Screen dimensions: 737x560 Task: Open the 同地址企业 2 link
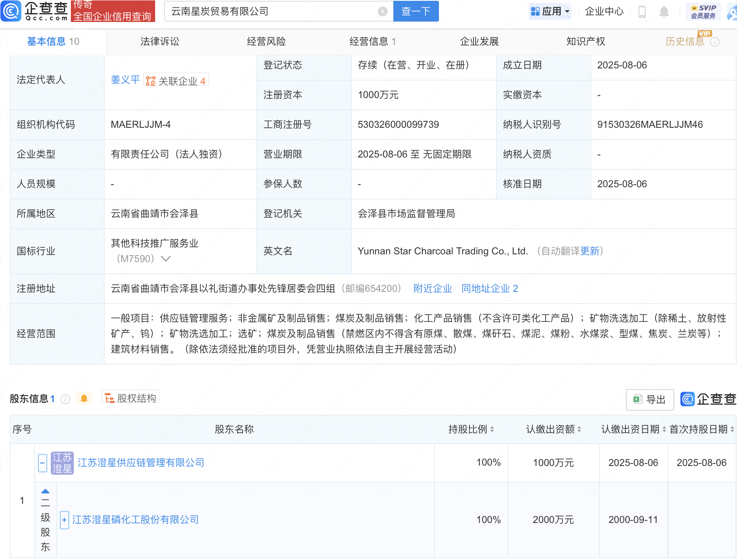tap(490, 289)
